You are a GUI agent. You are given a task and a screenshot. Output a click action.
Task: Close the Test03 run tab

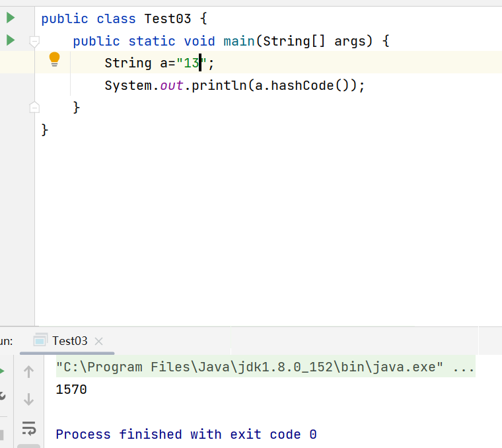tap(99, 342)
